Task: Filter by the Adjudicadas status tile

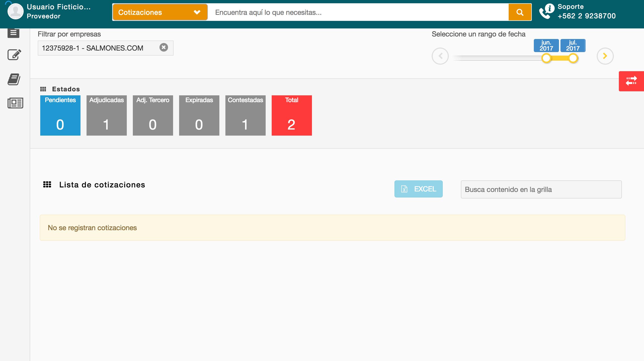Action: 107,115
